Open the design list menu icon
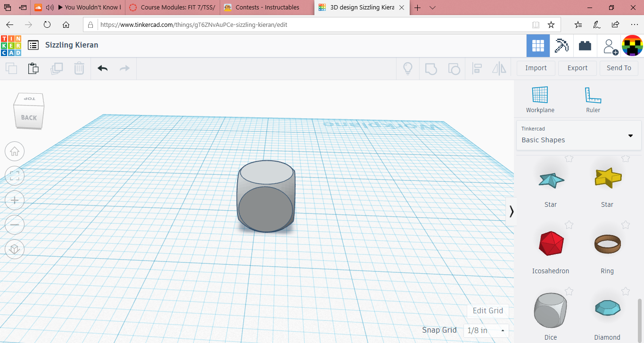Image resolution: width=644 pixels, height=343 pixels. click(33, 45)
